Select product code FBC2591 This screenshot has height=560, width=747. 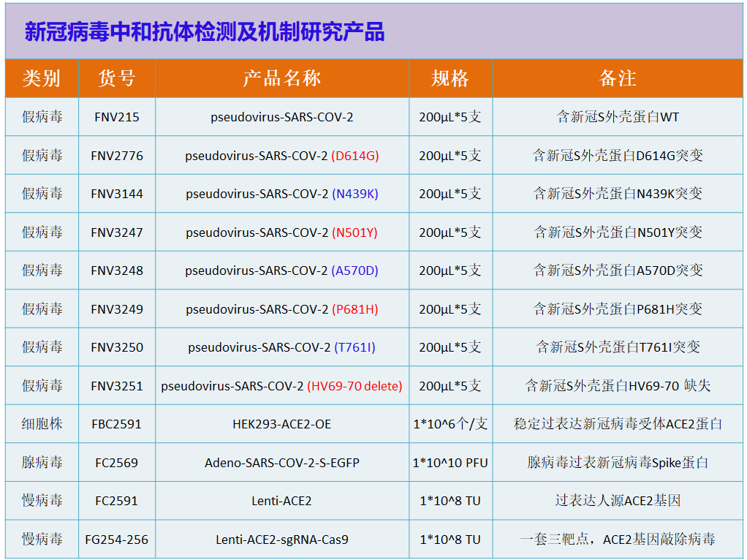tap(117, 424)
